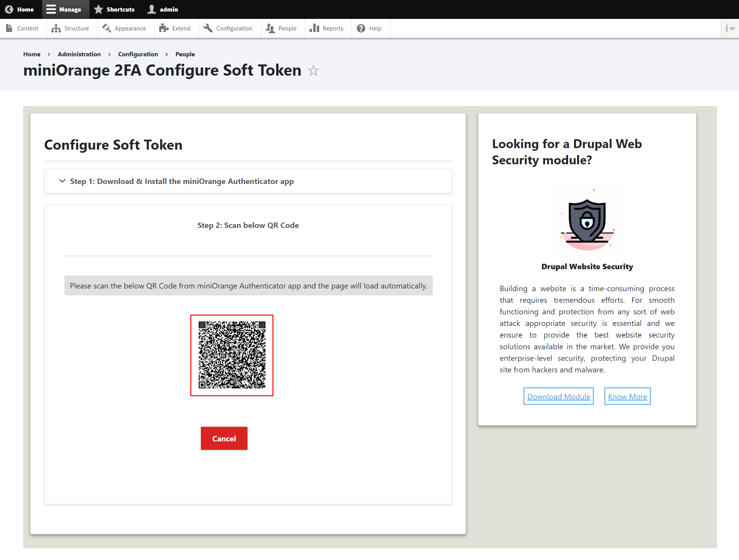Expand Step 1 Download & Install section
Viewport: 739px width, 560px height.
tap(248, 181)
